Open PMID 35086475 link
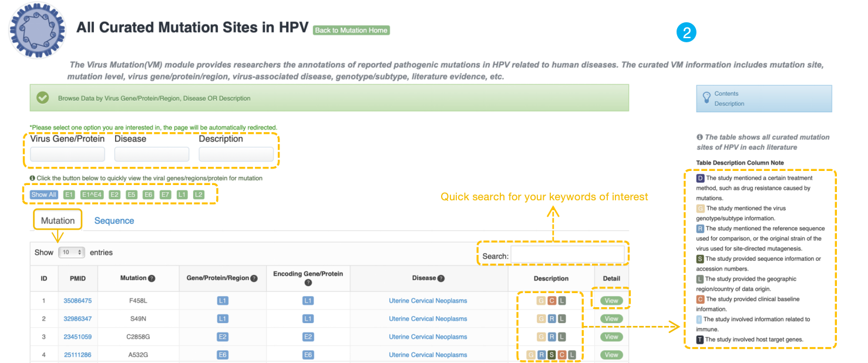The width and height of the screenshot is (868, 363). click(78, 301)
